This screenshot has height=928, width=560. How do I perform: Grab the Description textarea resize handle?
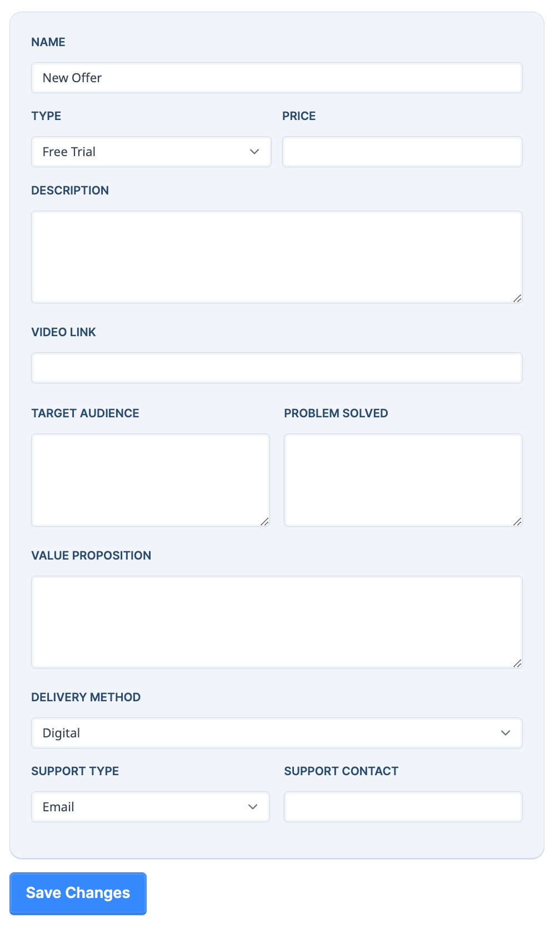517,298
